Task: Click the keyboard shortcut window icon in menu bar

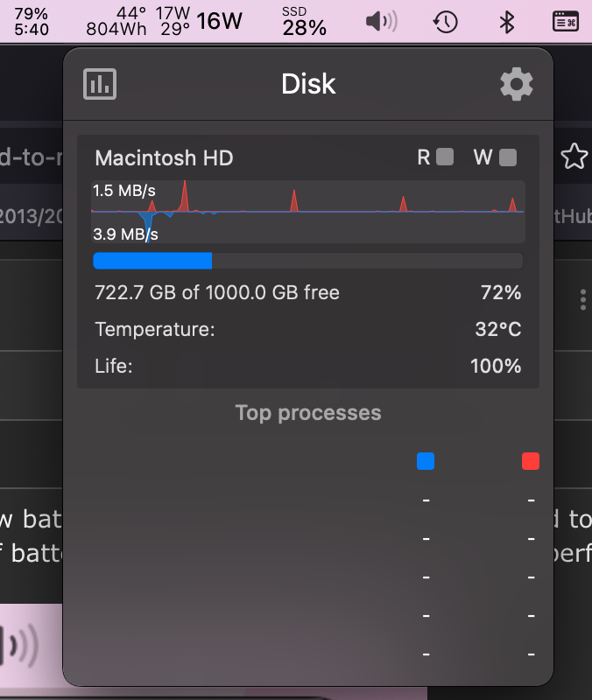Action: [566, 21]
